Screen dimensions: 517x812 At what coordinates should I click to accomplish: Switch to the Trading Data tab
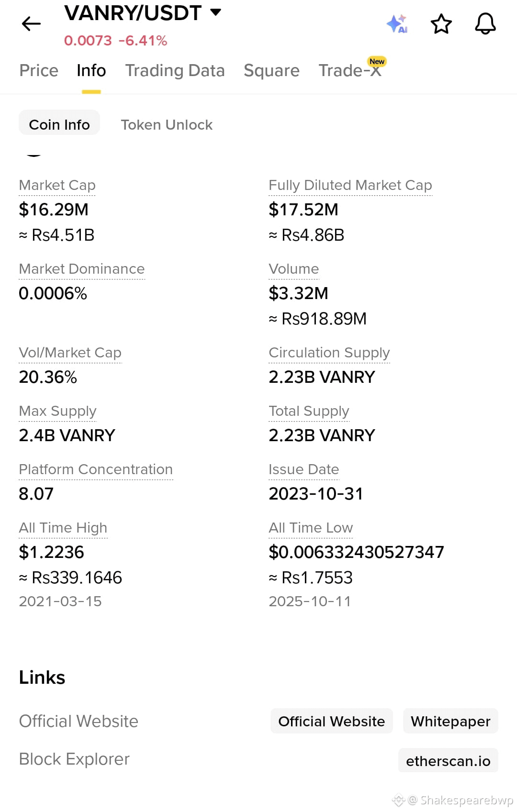point(175,70)
